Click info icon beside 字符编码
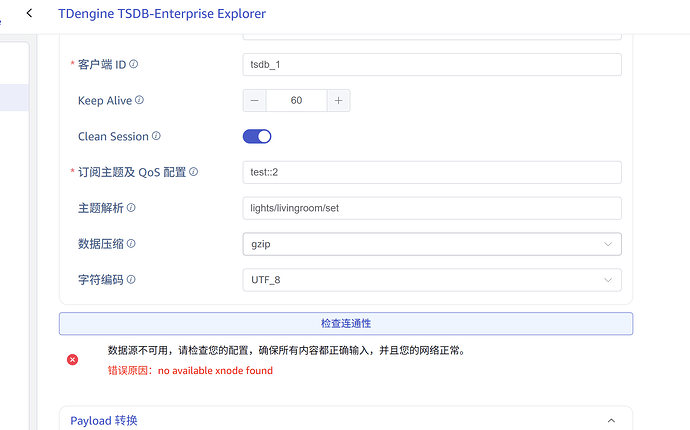 pos(131,280)
